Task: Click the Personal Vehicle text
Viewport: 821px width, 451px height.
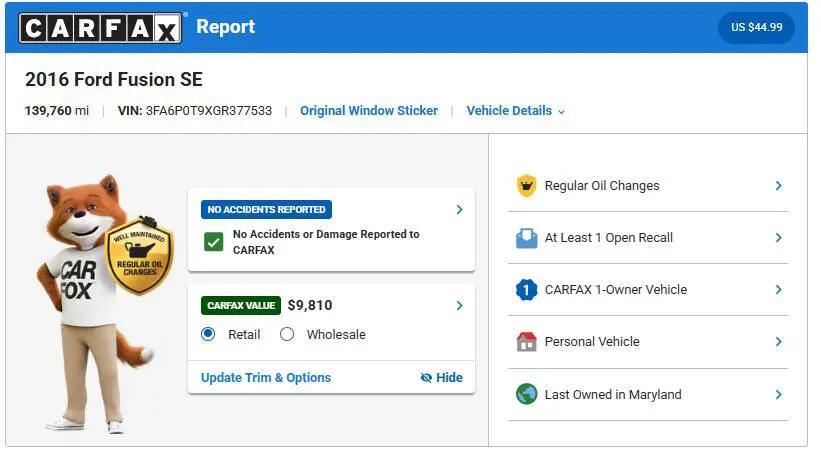Action: [x=592, y=342]
